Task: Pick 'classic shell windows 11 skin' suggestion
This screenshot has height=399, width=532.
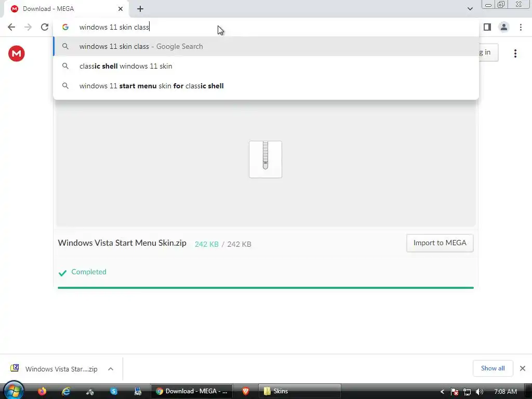Action: [266, 66]
